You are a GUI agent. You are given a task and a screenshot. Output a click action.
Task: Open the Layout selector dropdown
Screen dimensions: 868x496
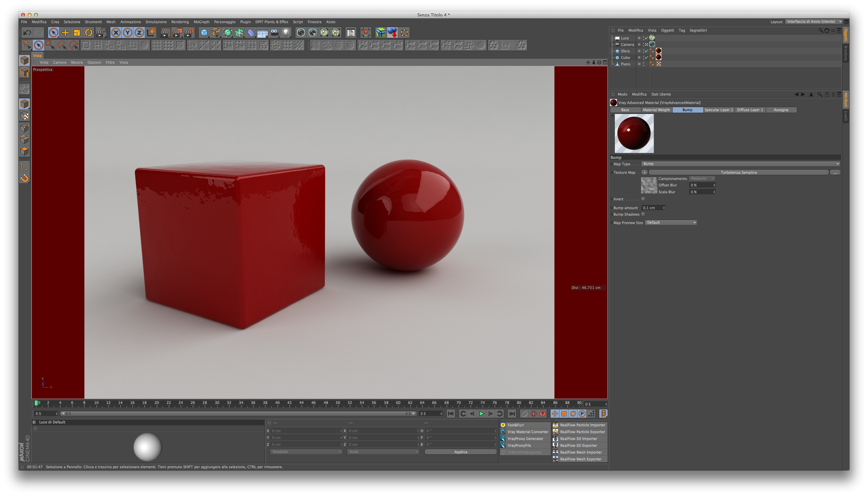(813, 22)
